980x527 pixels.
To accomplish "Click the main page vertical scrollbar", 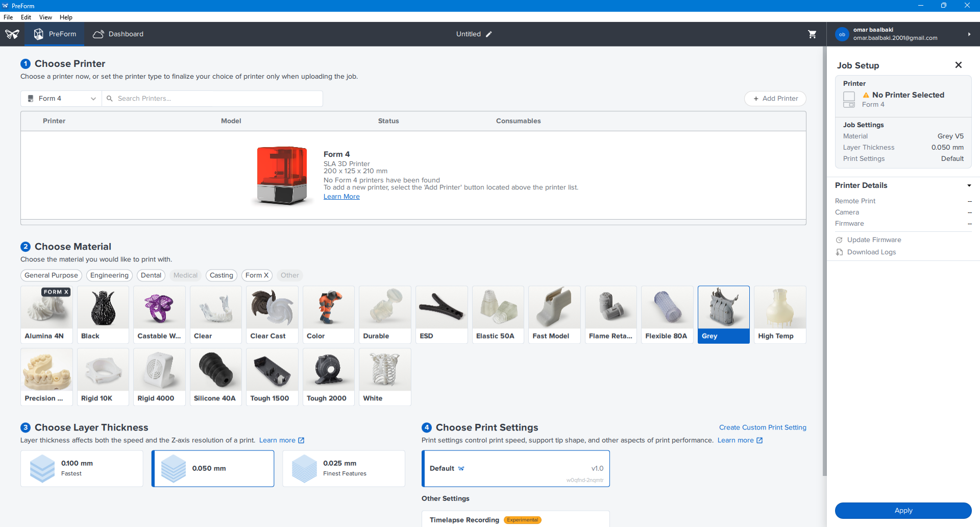I will 824,261.
